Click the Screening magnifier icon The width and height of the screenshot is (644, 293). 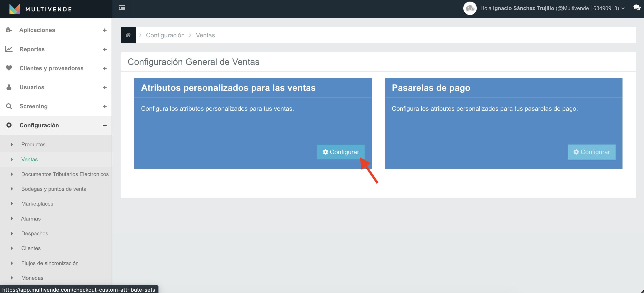coord(9,106)
